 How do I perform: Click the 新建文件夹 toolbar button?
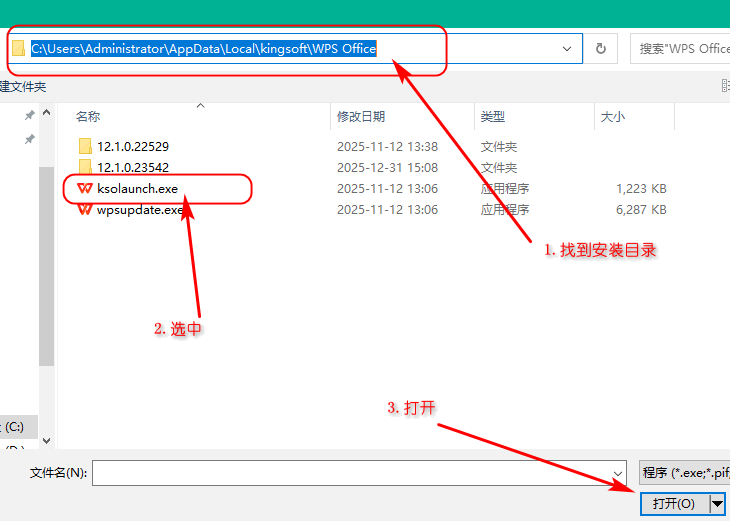tap(23, 87)
